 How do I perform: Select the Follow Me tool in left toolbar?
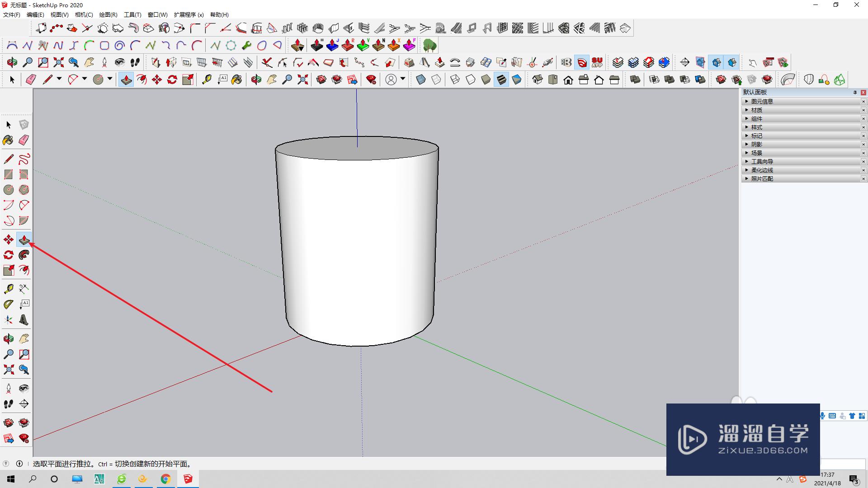click(24, 255)
